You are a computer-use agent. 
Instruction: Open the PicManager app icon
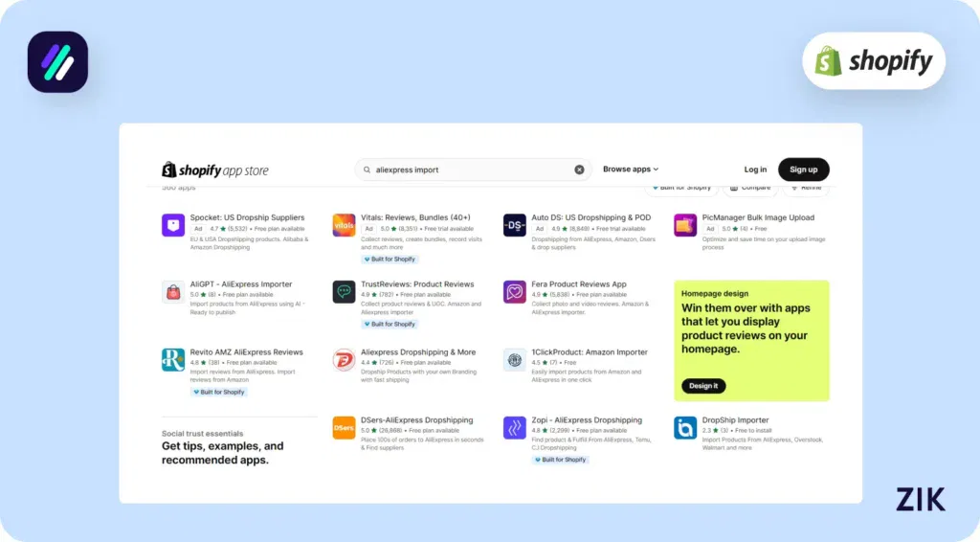tap(685, 225)
